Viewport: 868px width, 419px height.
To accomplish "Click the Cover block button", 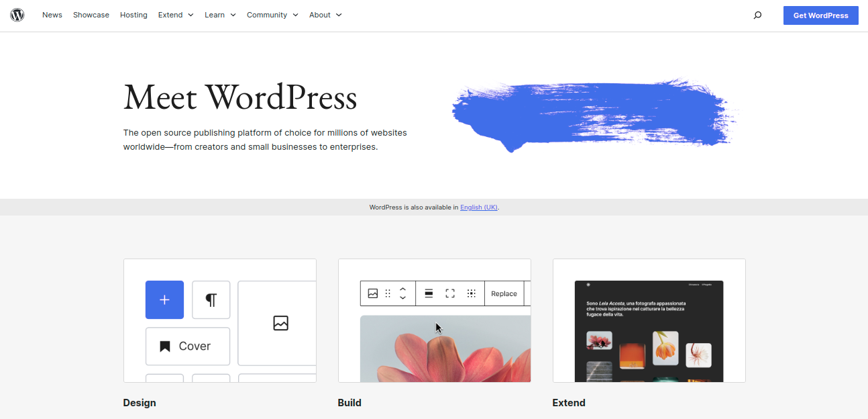I will (x=187, y=346).
